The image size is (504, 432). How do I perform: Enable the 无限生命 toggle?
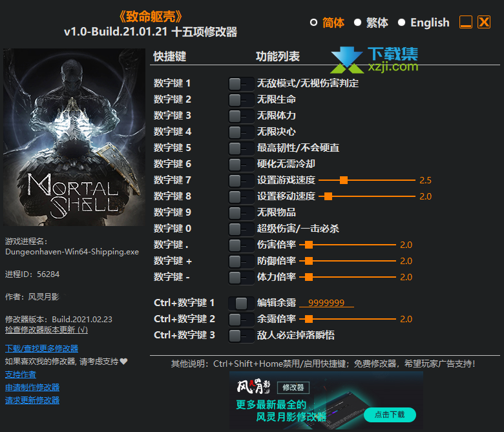coord(241,100)
